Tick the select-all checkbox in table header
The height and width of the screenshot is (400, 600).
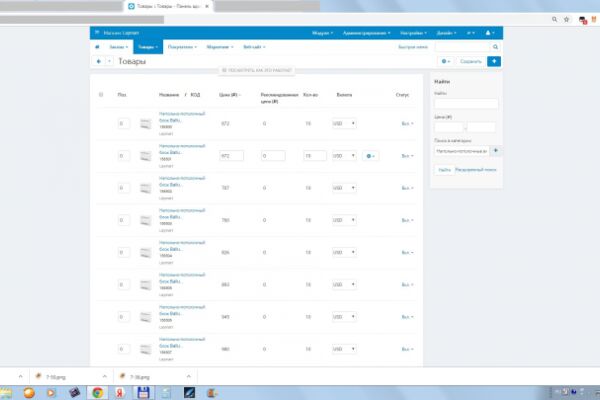[x=101, y=95]
